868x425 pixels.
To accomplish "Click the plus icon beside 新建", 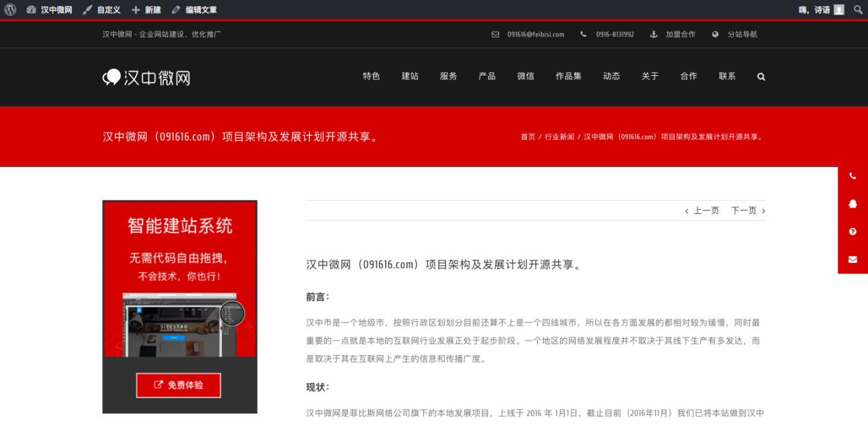I will [136, 10].
